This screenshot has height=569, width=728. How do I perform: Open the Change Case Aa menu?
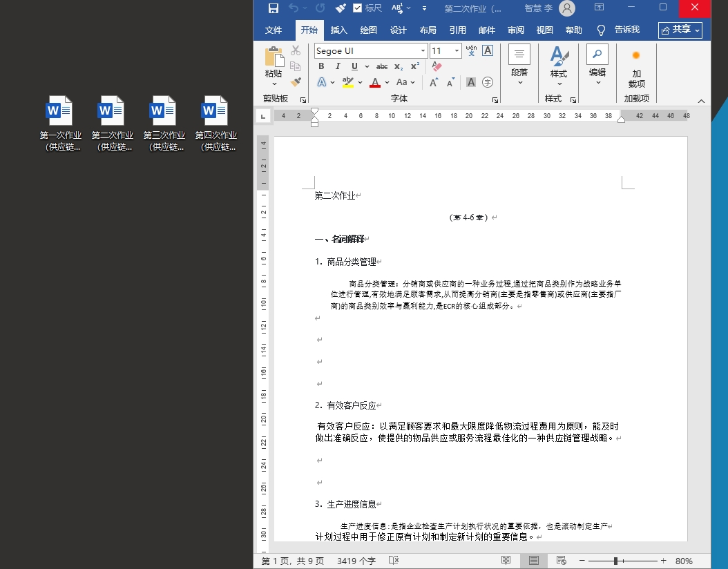(x=405, y=82)
